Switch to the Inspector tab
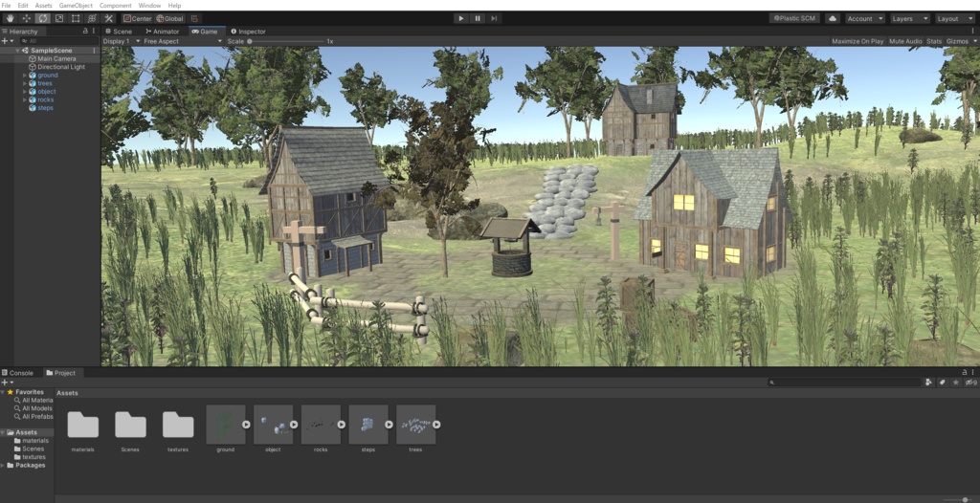 [248, 32]
